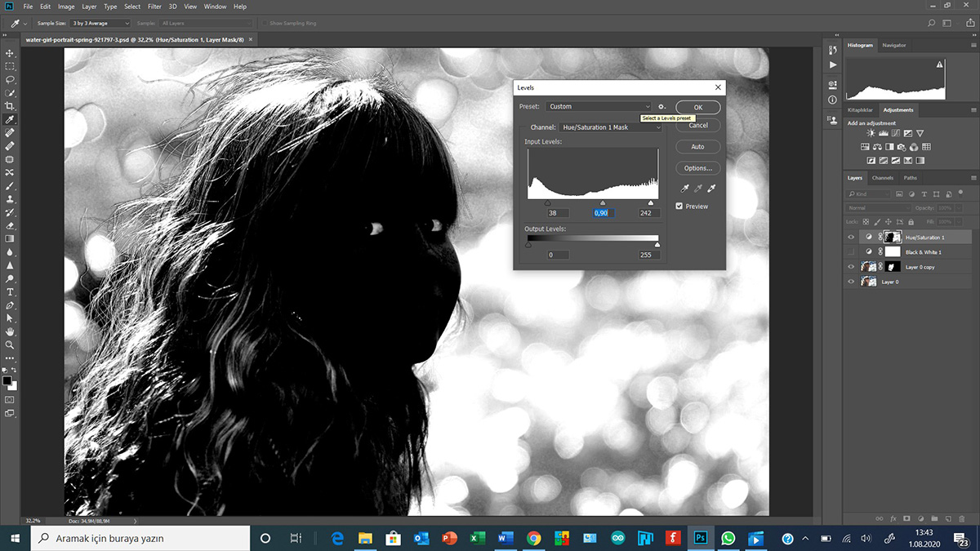
Task: Switch to the Channels tab
Action: point(882,178)
